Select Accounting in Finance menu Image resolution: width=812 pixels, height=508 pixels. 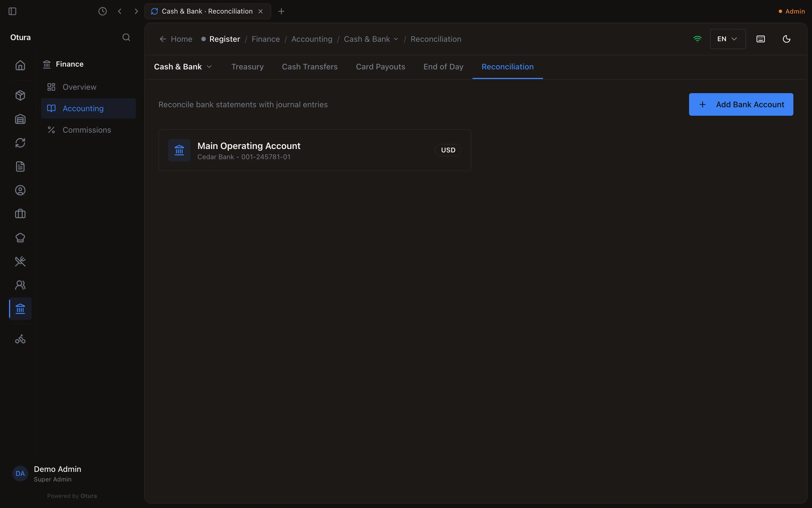pyautogui.click(x=88, y=109)
